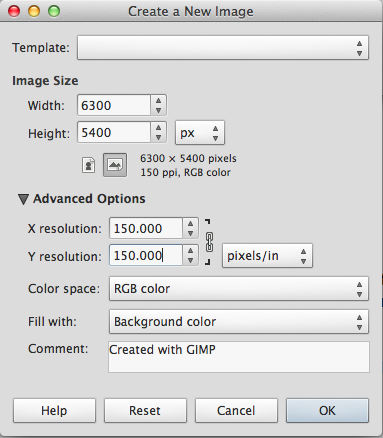Click the Cancel button
Image resolution: width=383 pixels, height=438 pixels.
(236, 410)
